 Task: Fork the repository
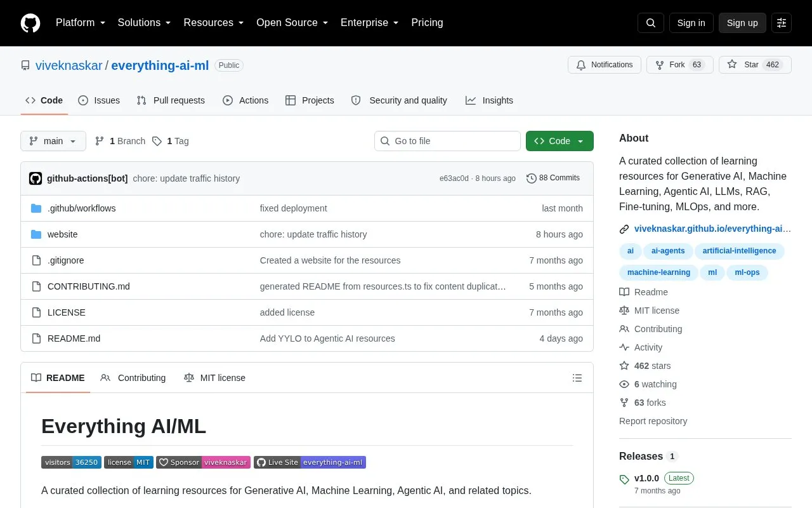coord(680,65)
